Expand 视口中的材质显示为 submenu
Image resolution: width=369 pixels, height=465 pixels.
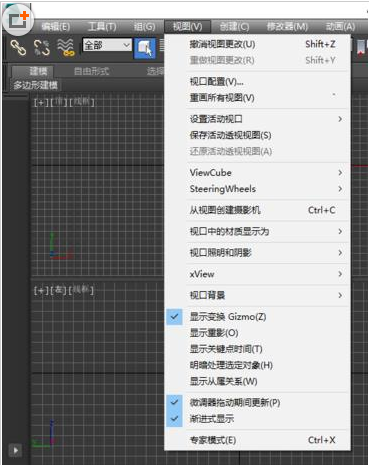coord(258,231)
